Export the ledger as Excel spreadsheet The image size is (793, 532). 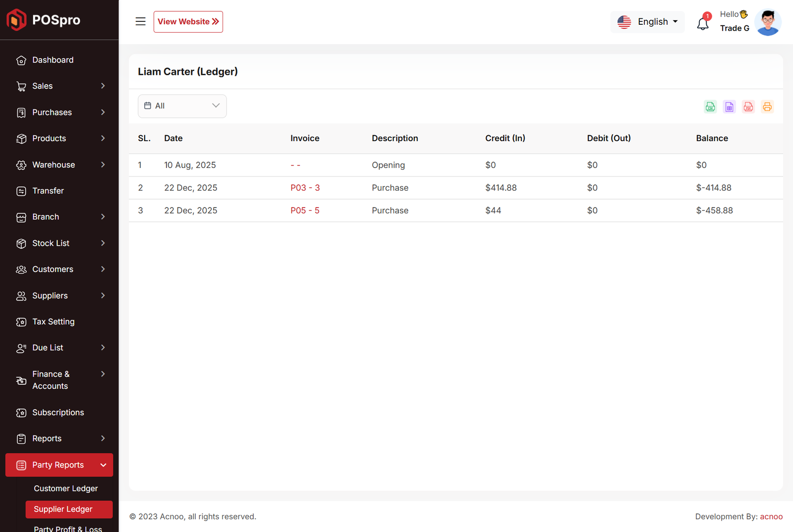pyautogui.click(x=729, y=106)
